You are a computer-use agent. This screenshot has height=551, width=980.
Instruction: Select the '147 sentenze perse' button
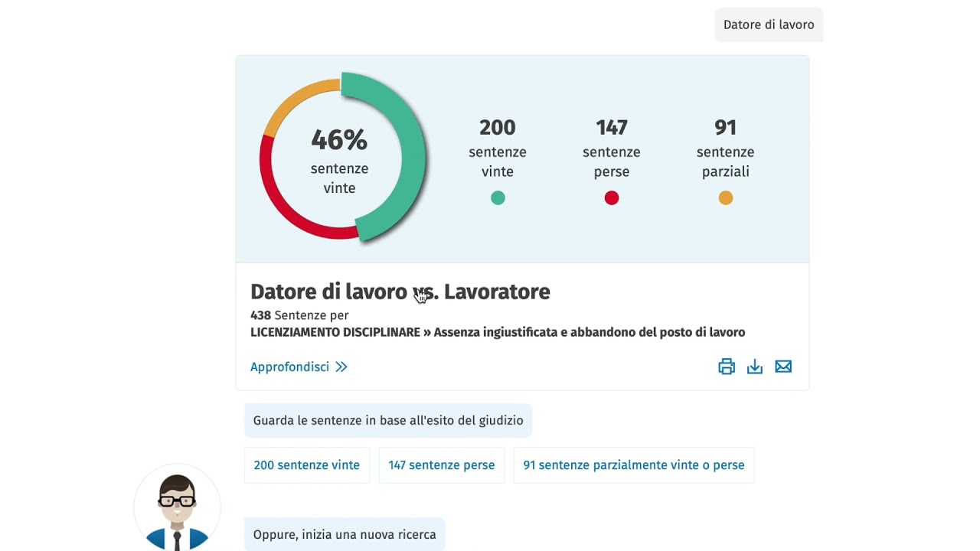pos(441,465)
